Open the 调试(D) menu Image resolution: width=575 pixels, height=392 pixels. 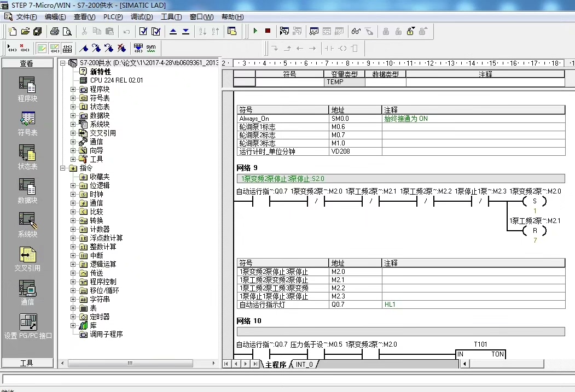(142, 17)
